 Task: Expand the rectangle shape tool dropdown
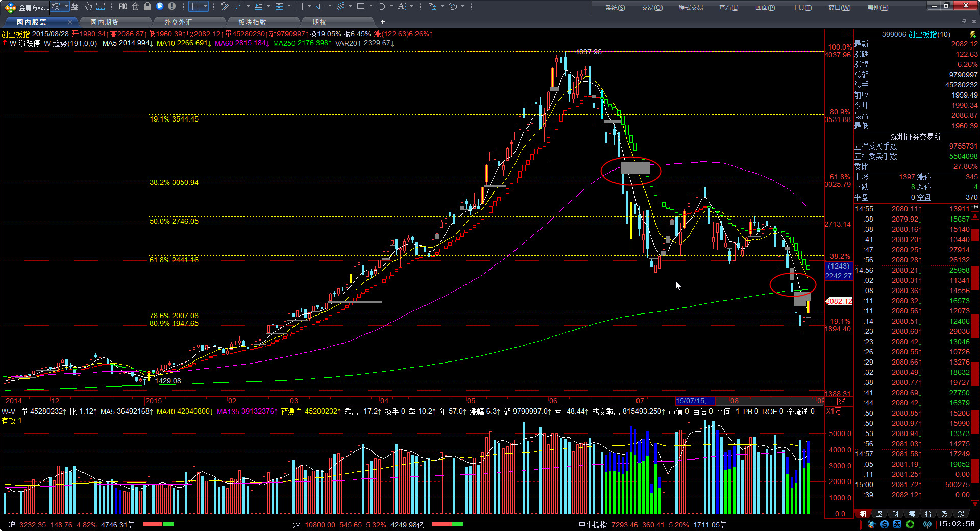point(370,6)
